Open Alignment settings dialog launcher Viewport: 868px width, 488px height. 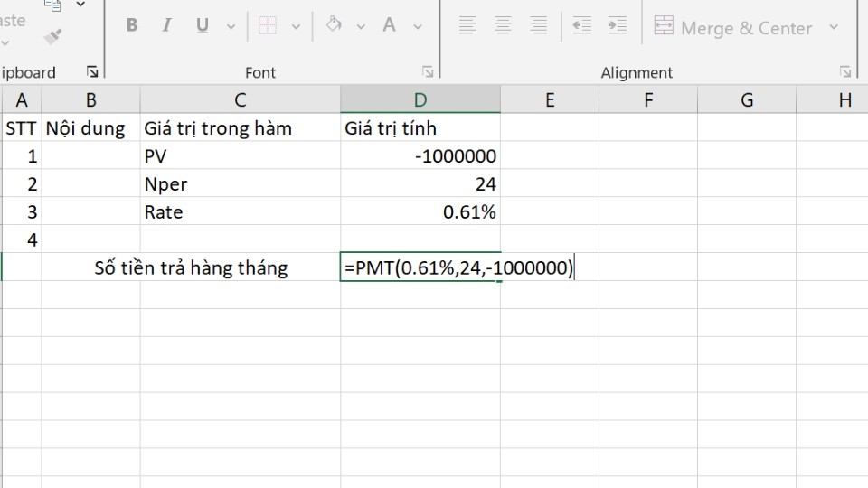point(845,71)
